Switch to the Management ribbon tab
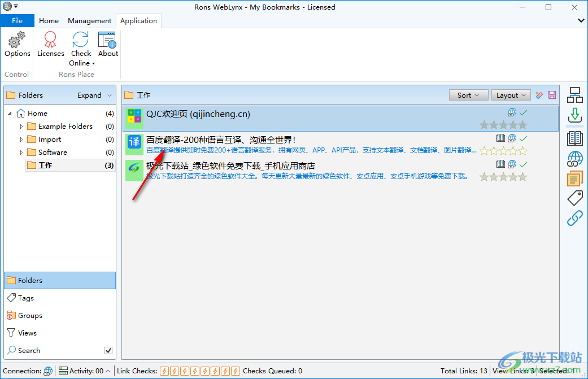The width and height of the screenshot is (588, 379). (89, 21)
